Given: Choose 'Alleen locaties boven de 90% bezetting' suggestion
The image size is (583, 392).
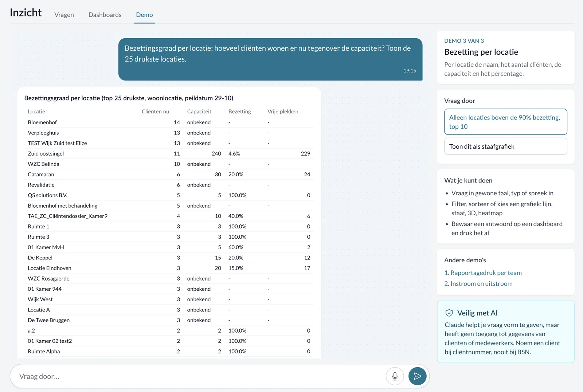Looking at the screenshot, I should [x=506, y=122].
